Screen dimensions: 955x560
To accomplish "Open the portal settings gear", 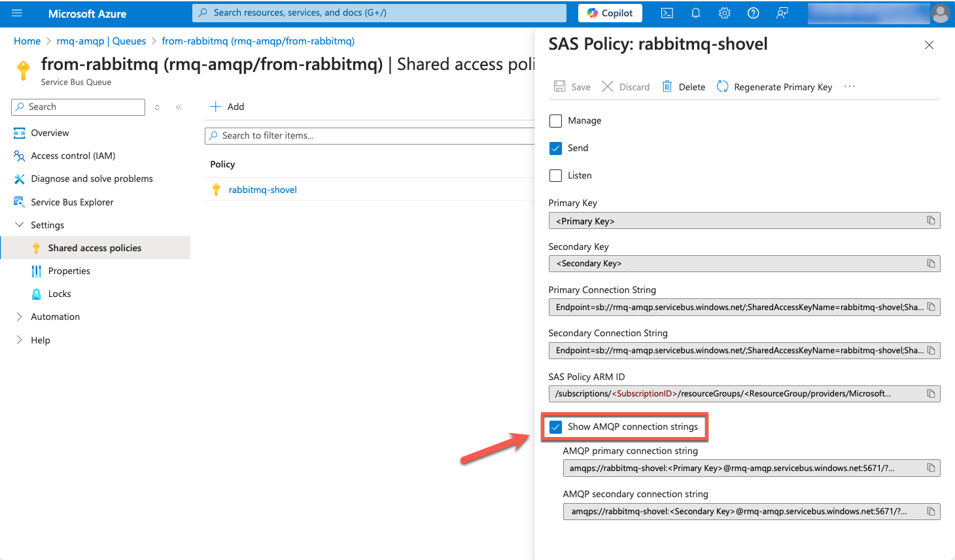I will tap(724, 12).
